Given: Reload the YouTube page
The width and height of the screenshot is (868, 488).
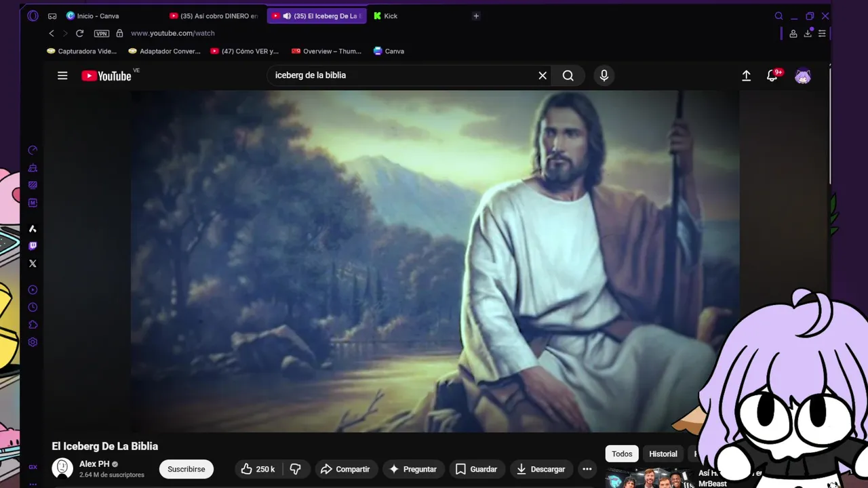Looking at the screenshot, I should (79, 33).
